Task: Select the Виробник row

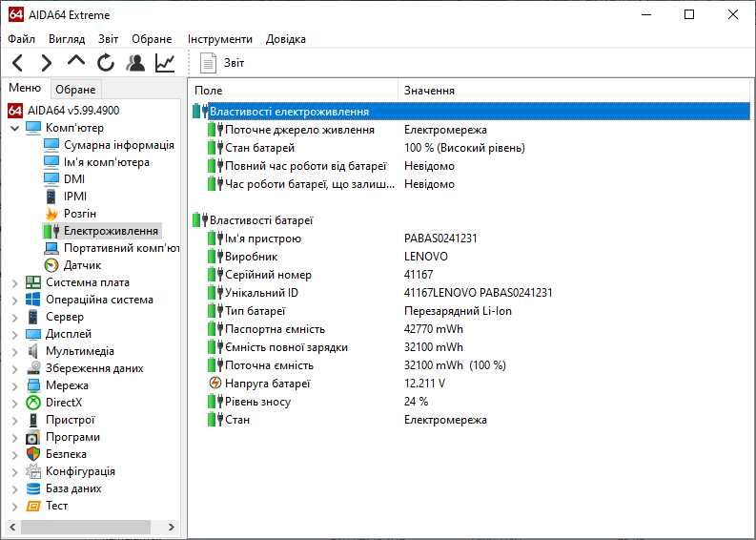Action: coord(471,257)
